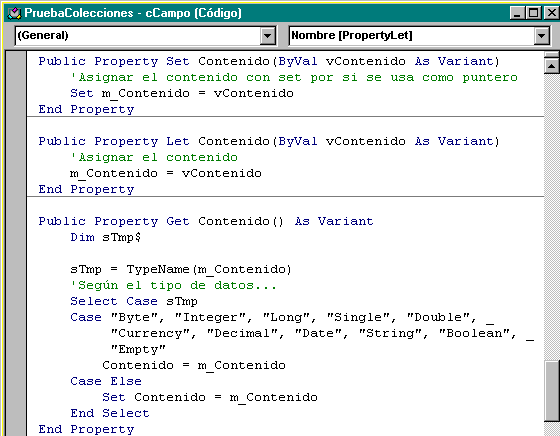Viewport: 560px width, 436px height.
Task: Click the gray margin indicator bar
Action: [16, 244]
